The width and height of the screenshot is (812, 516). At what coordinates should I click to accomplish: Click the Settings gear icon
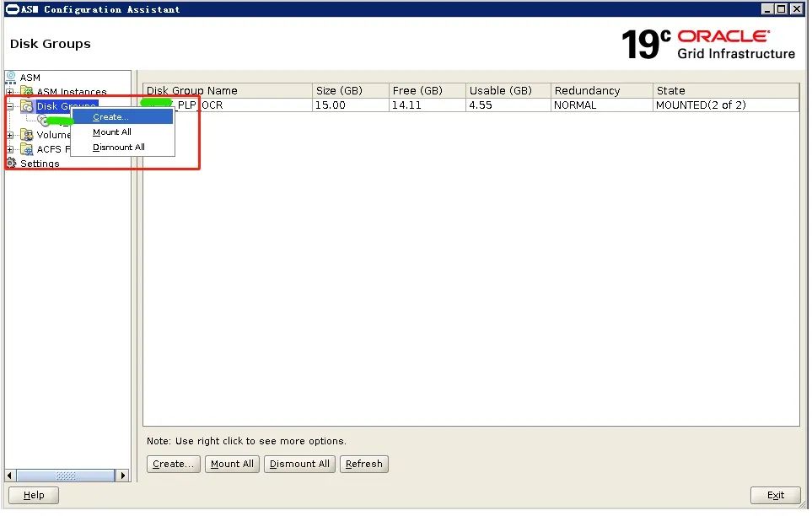[x=11, y=164]
